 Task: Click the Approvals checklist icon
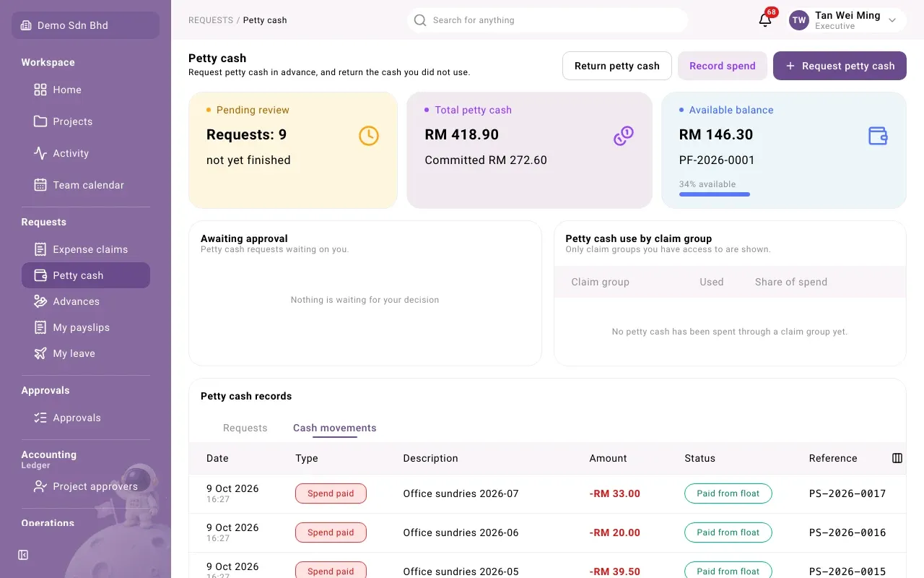(40, 418)
